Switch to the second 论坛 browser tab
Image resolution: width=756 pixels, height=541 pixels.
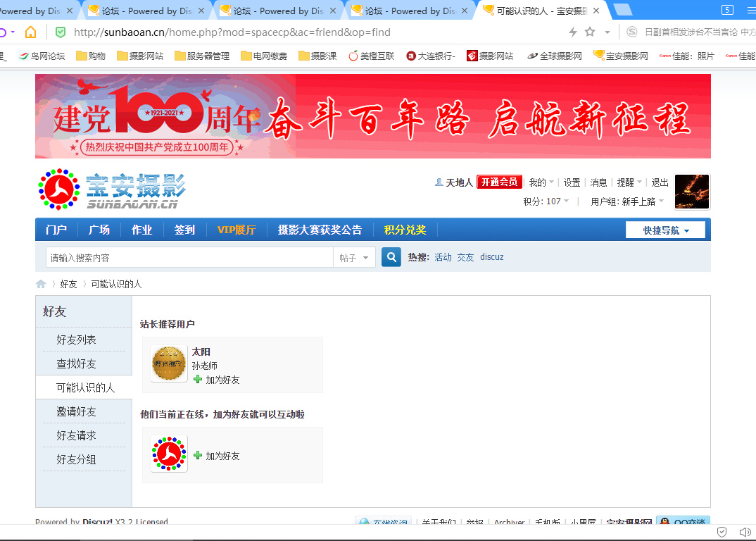(147, 11)
